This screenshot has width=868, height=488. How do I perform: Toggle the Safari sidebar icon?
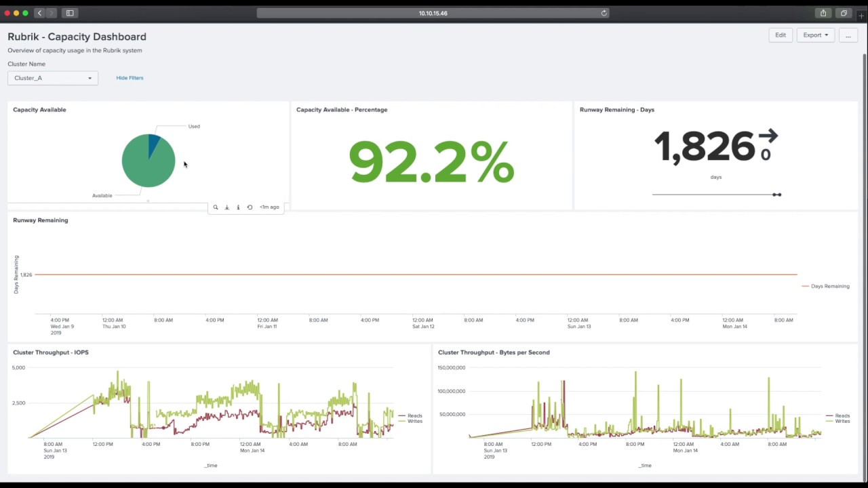70,13
